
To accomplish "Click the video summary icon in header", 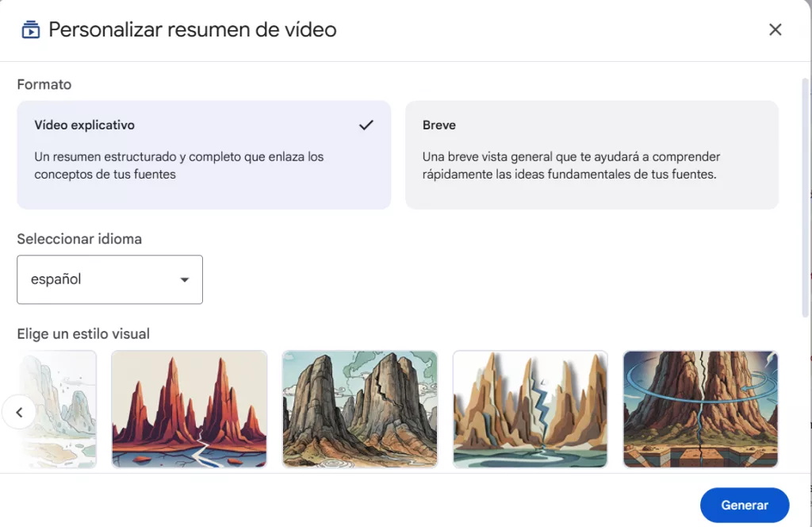I will [30, 30].
